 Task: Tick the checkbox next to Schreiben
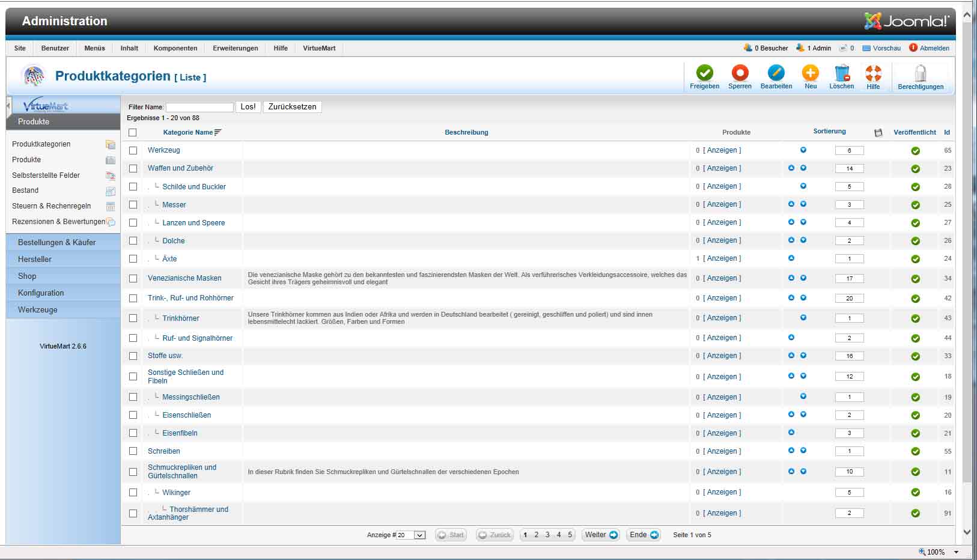(133, 451)
